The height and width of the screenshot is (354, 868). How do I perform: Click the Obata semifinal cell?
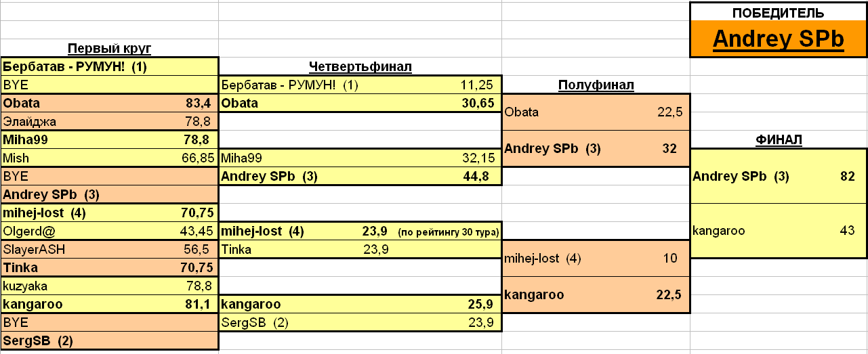click(596, 112)
